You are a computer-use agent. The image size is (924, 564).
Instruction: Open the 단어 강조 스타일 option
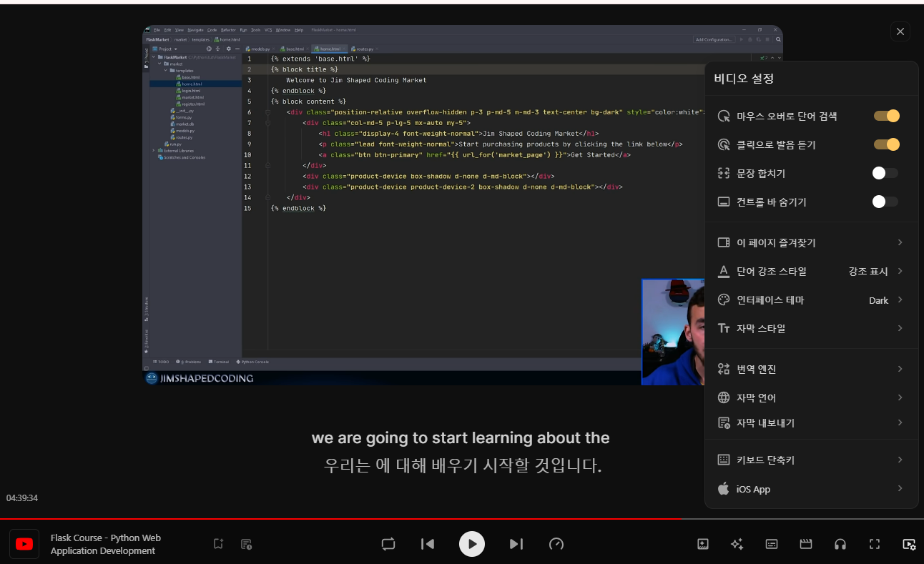811,271
